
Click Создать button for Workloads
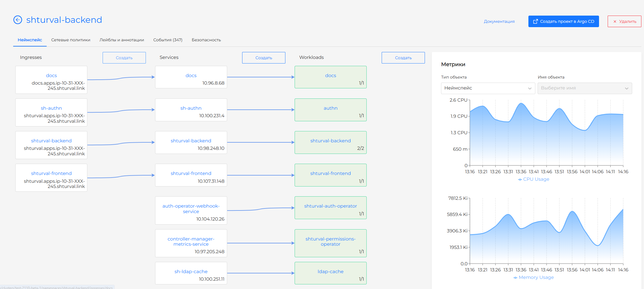click(x=403, y=58)
